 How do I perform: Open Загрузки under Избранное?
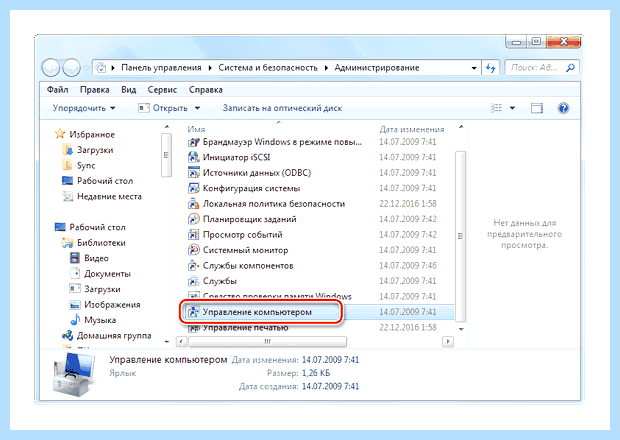pyautogui.click(x=95, y=150)
